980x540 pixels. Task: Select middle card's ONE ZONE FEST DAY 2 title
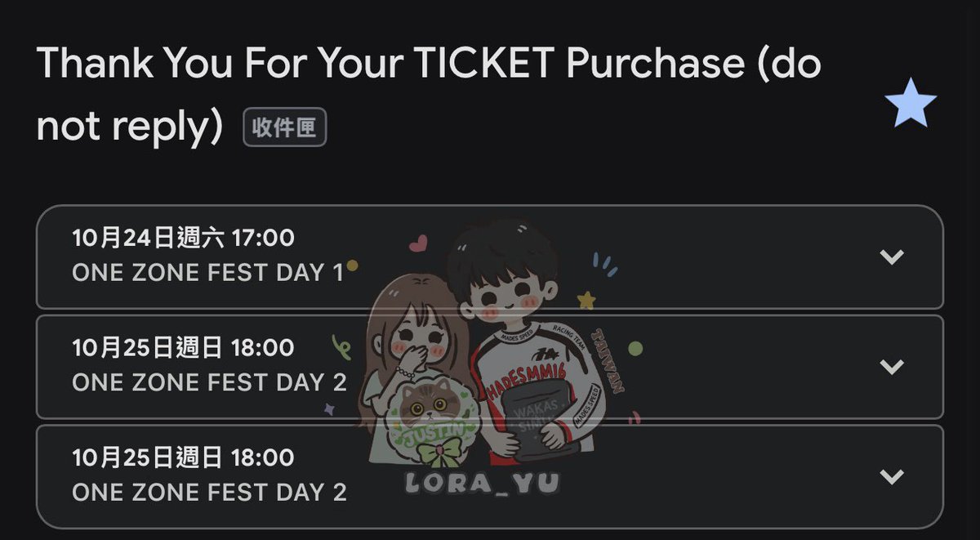click(209, 382)
